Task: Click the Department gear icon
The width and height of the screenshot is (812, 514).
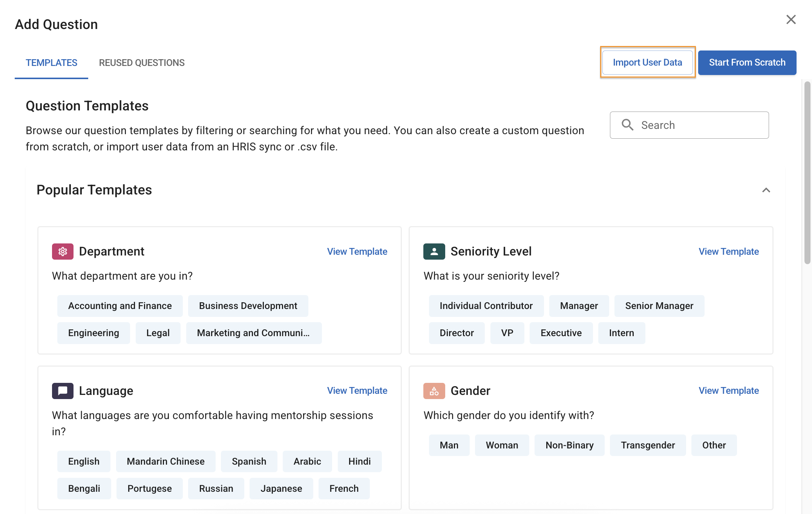Action: click(x=63, y=251)
